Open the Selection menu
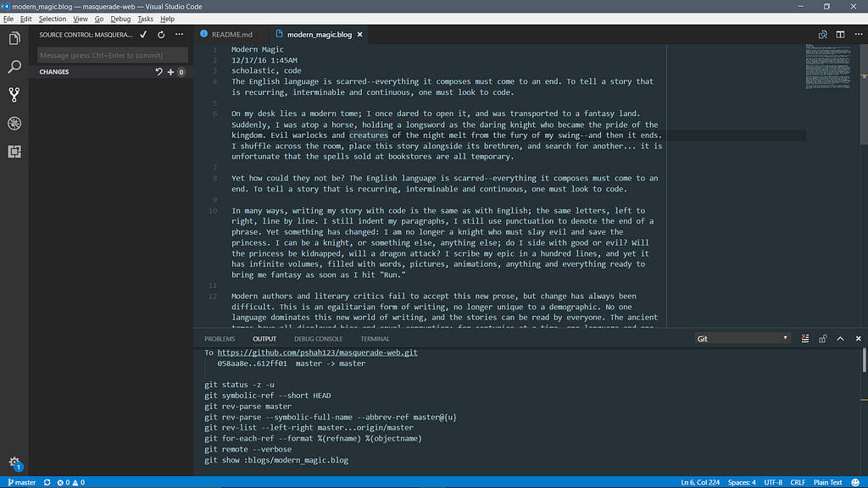868x488 pixels. (52, 19)
